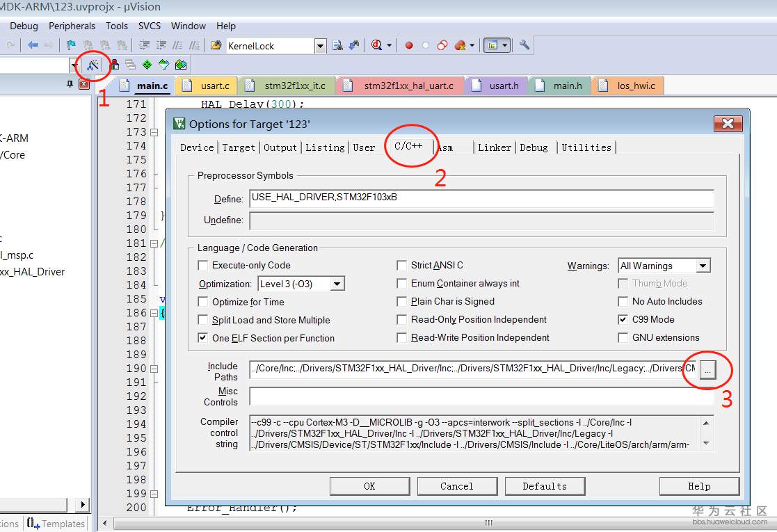The height and width of the screenshot is (532, 777).
Task: Click Disable All Breakpoints icon
Action: [442, 46]
